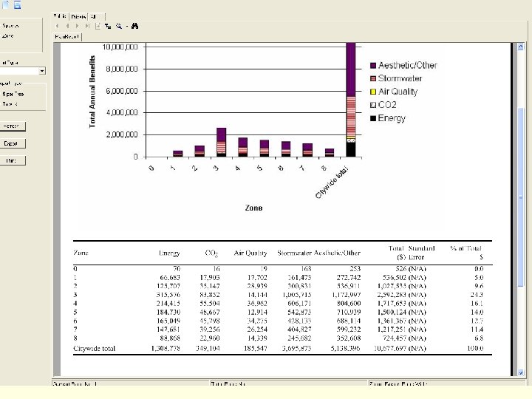Click the Export button
Image resolution: width=532 pixels, height=399 pixels.
click(x=11, y=143)
